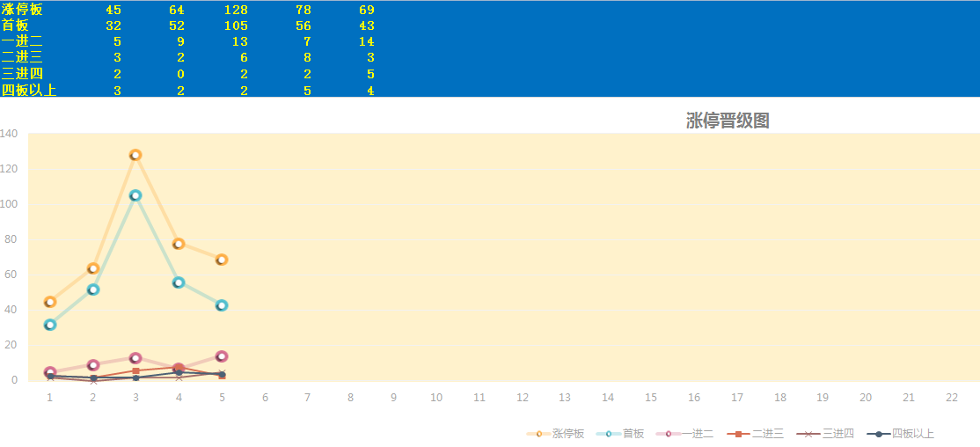The width and height of the screenshot is (980, 447).
Task: Select value 4 in the 四板以上 row
Action: pyautogui.click(x=370, y=90)
